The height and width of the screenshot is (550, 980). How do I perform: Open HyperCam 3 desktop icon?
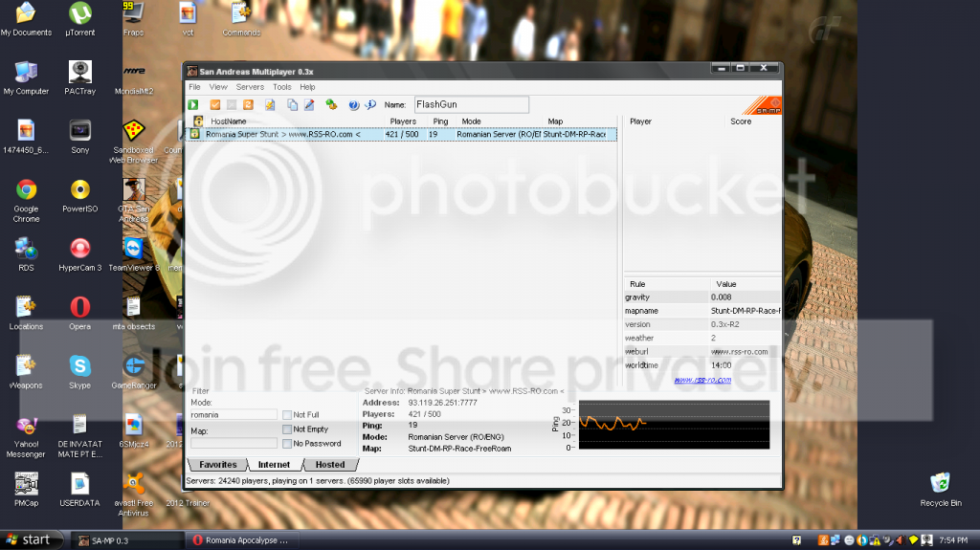(80, 255)
